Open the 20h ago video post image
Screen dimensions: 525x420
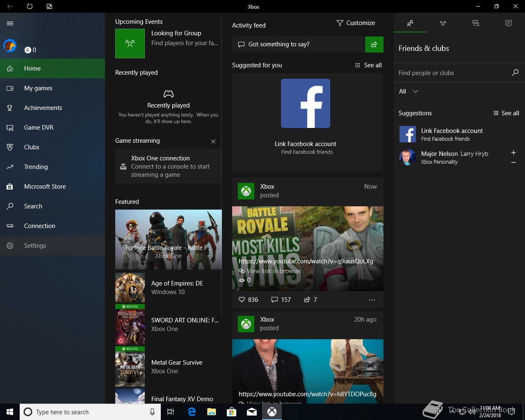click(x=308, y=371)
